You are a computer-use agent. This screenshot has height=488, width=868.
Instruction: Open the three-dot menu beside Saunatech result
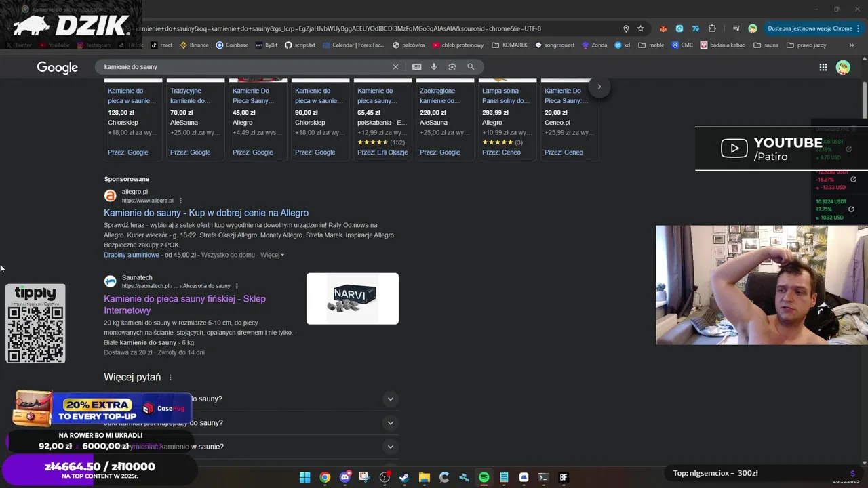[x=237, y=286]
